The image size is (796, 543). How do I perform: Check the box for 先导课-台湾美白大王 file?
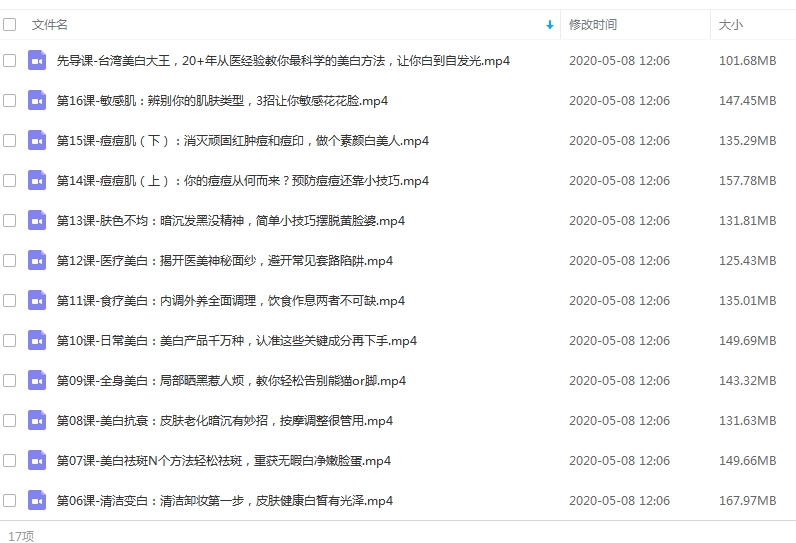coord(10,60)
